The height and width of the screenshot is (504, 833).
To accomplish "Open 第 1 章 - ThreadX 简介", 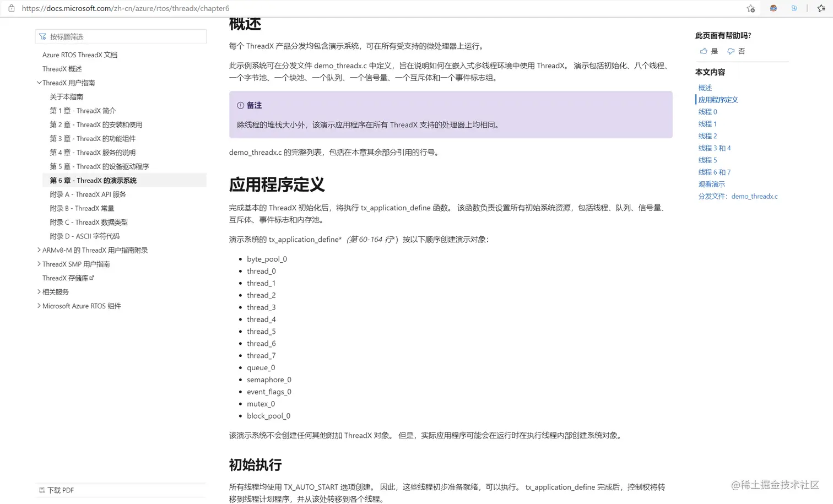I will click(83, 111).
